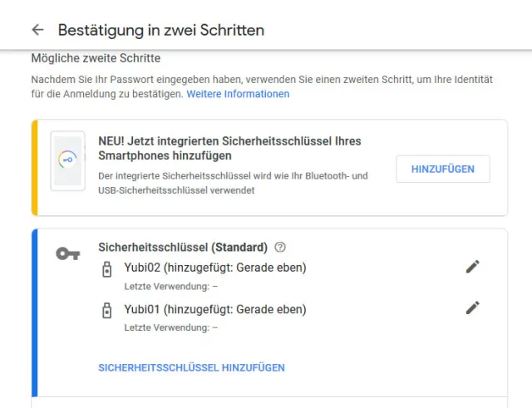The height and width of the screenshot is (408, 532).
Task: Click the large key icon in the blue card
Action: point(68,253)
